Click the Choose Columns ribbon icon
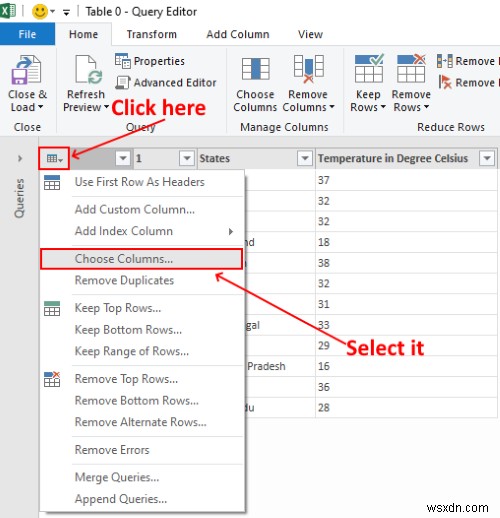This screenshot has height=518, width=500. coord(256,69)
